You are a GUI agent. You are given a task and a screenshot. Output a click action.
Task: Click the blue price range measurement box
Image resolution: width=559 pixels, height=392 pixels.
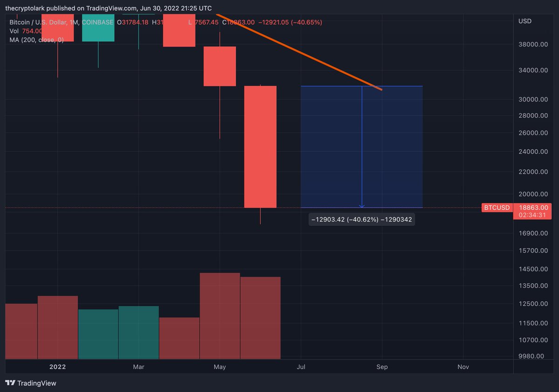coord(361,147)
